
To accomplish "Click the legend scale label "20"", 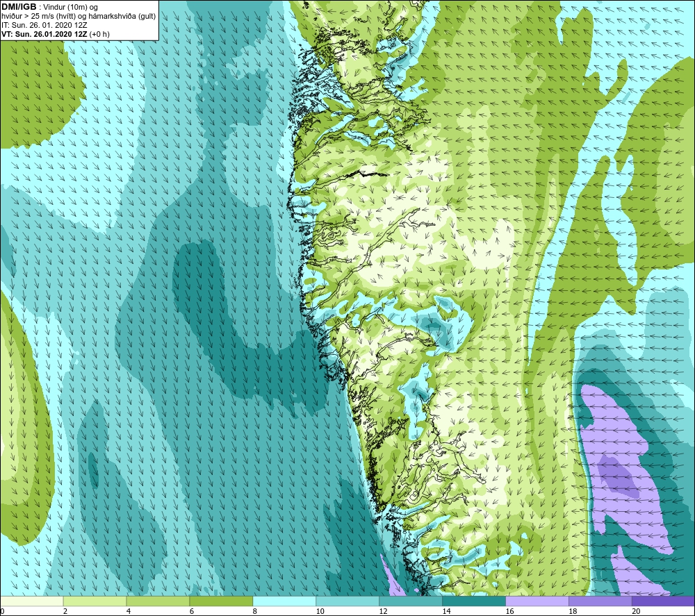I will click(x=636, y=612).
